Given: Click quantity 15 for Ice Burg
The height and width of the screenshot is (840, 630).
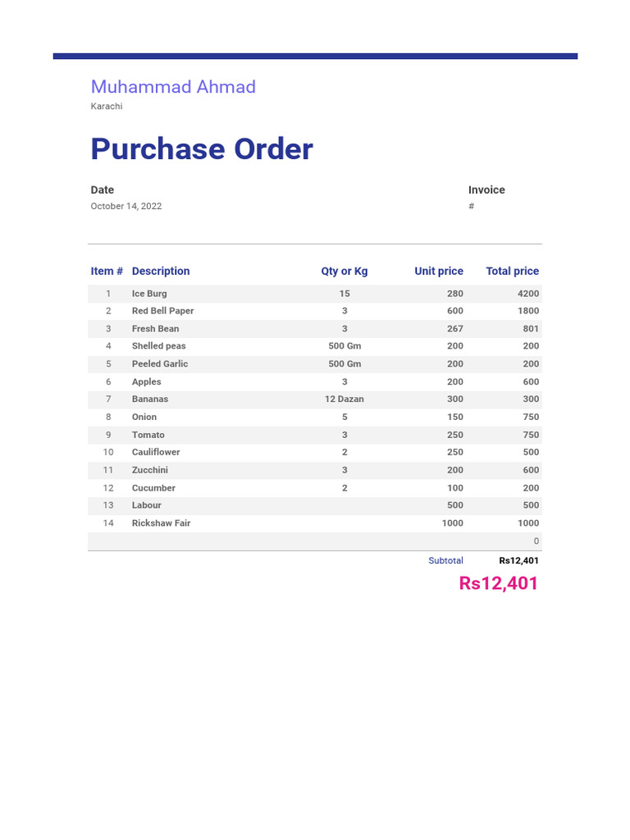Looking at the screenshot, I should click(x=345, y=294).
